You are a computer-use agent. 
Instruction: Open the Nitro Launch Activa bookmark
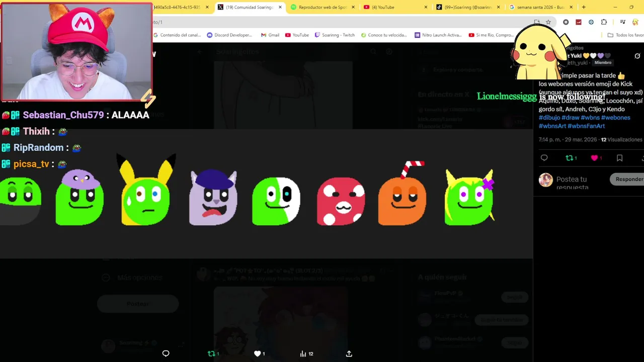click(438, 35)
